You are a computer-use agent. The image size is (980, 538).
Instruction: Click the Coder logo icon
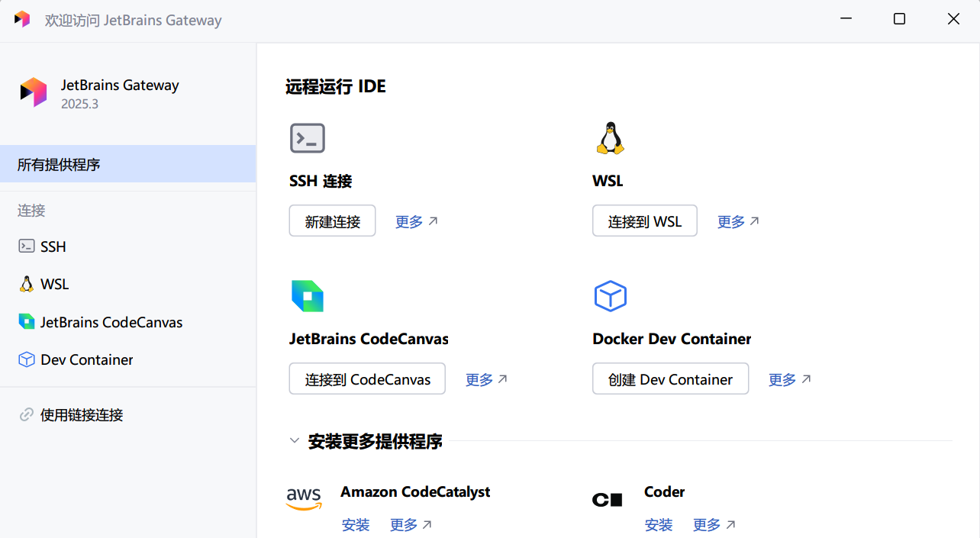tap(607, 499)
